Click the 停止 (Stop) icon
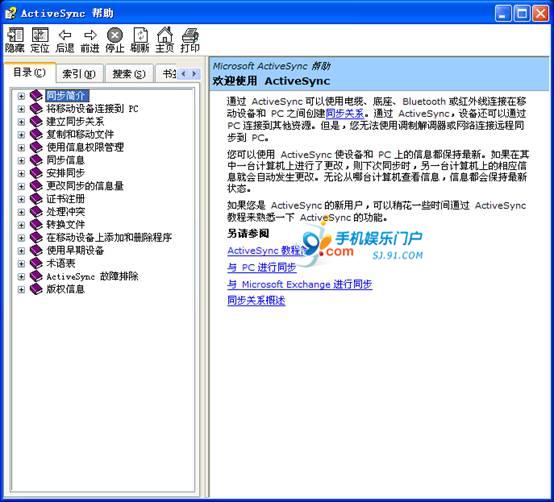Image resolution: width=554 pixels, height=502 pixels. coord(115,40)
